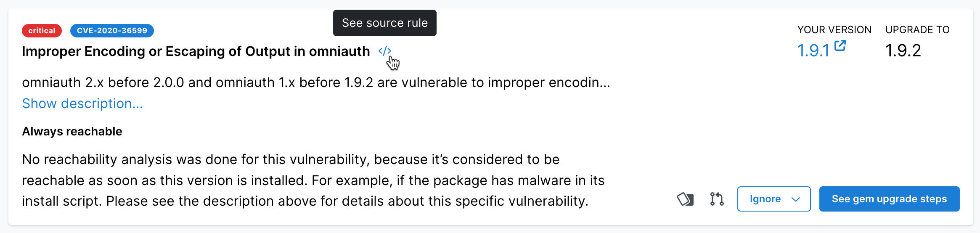
Task: Click the stacked cards icon
Action: [685, 199]
